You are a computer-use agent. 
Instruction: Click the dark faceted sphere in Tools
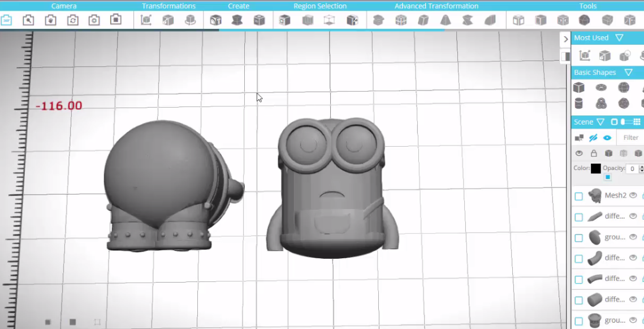(x=585, y=20)
